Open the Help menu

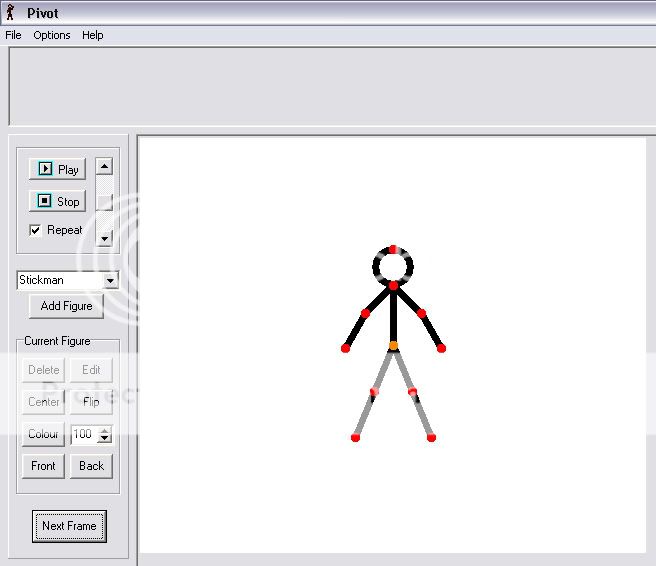pos(93,35)
